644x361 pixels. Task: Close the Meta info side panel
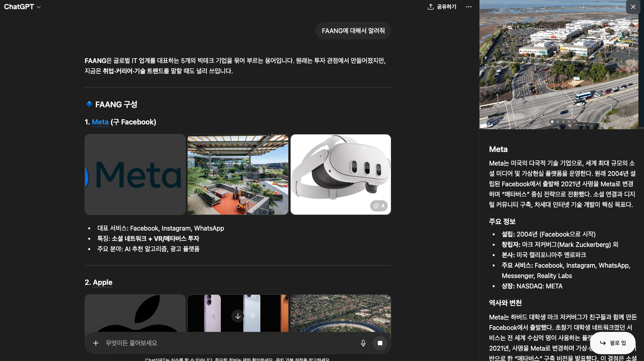[633, 7]
